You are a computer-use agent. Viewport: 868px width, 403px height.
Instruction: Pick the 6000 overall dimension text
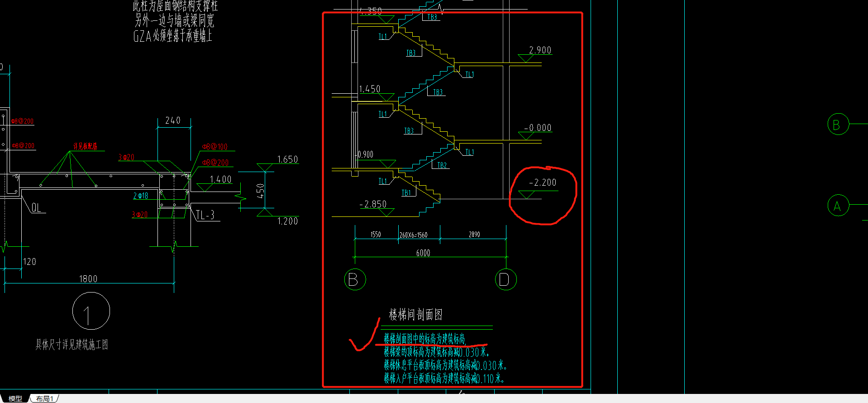click(x=423, y=253)
